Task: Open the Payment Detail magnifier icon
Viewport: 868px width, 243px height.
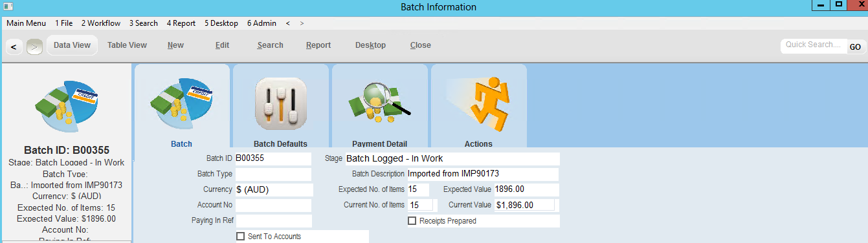Action: coord(380,102)
